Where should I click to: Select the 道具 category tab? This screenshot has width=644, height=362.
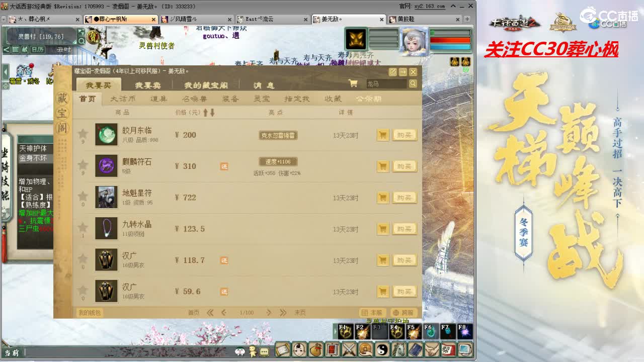[158, 99]
